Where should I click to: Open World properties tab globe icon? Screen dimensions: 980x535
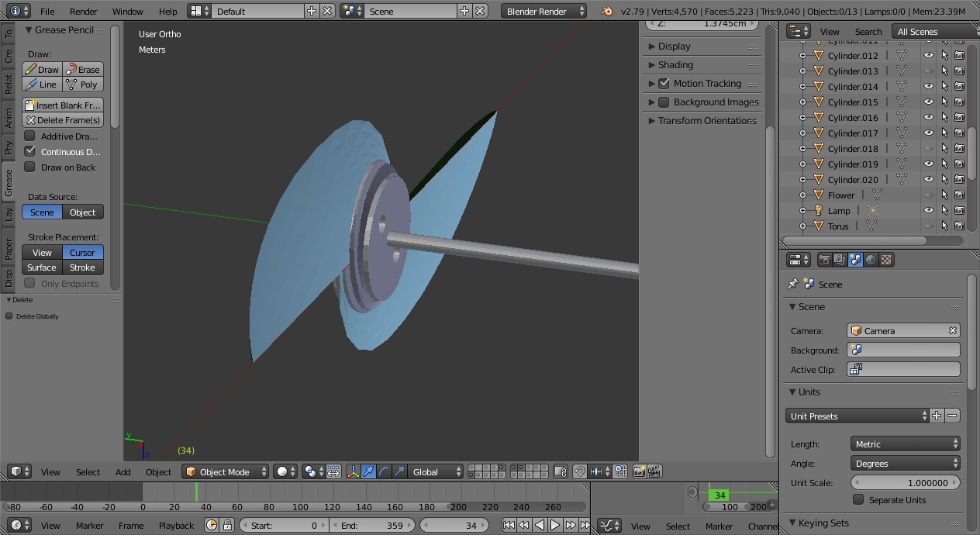871,260
